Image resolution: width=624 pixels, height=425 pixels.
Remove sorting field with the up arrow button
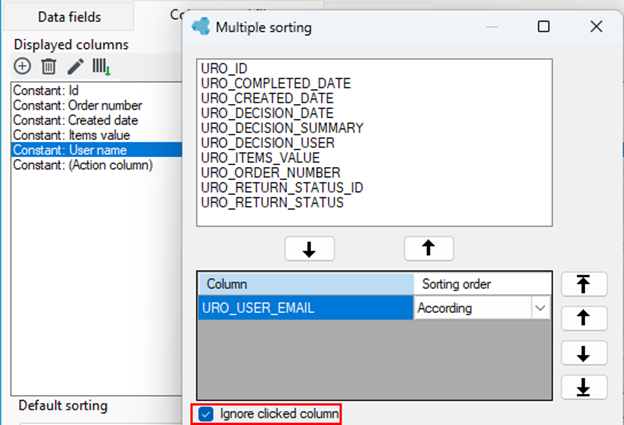point(429,249)
